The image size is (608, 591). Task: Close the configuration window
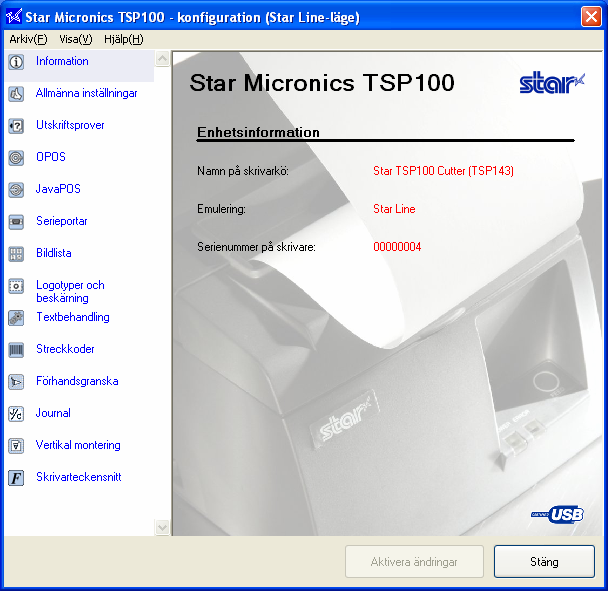(x=591, y=17)
